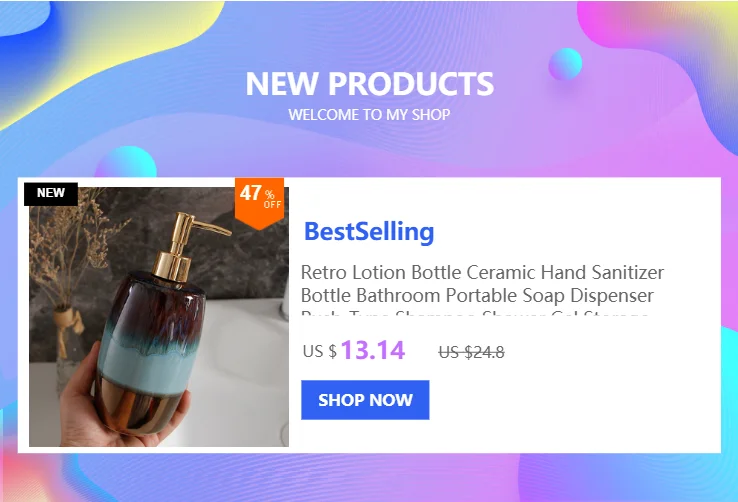Click the gradient sphere above the product card

(126, 162)
